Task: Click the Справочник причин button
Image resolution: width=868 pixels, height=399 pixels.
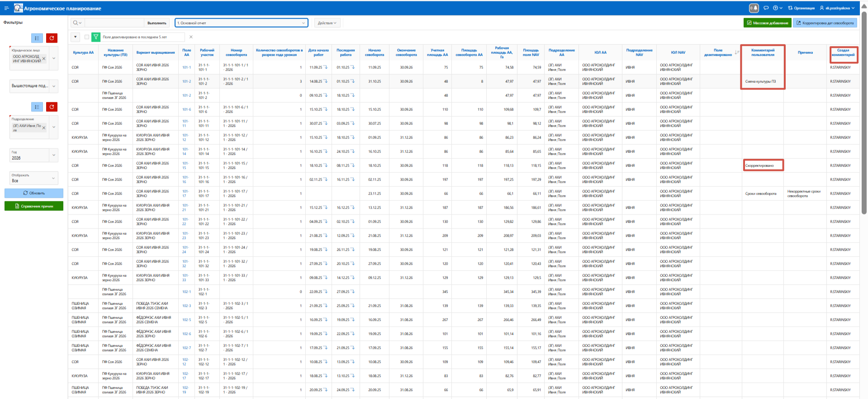Action: pyautogui.click(x=34, y=206)
